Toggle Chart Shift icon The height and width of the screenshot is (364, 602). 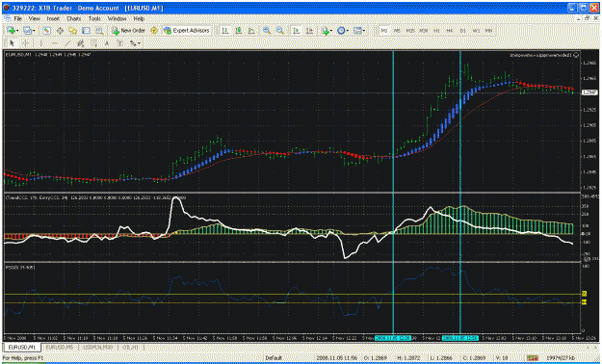click(309, 31)
